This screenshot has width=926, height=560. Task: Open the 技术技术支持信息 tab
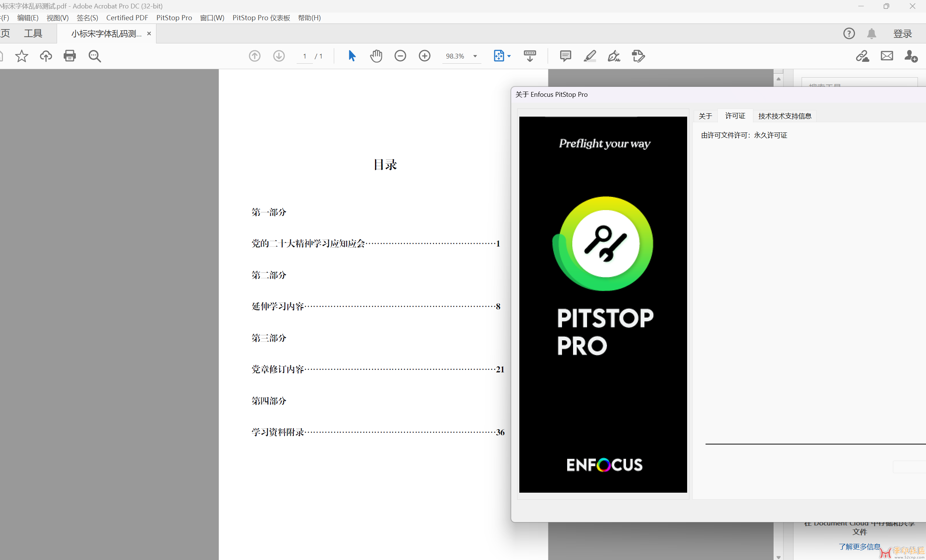pyautogui.click(x=784, y=116)
